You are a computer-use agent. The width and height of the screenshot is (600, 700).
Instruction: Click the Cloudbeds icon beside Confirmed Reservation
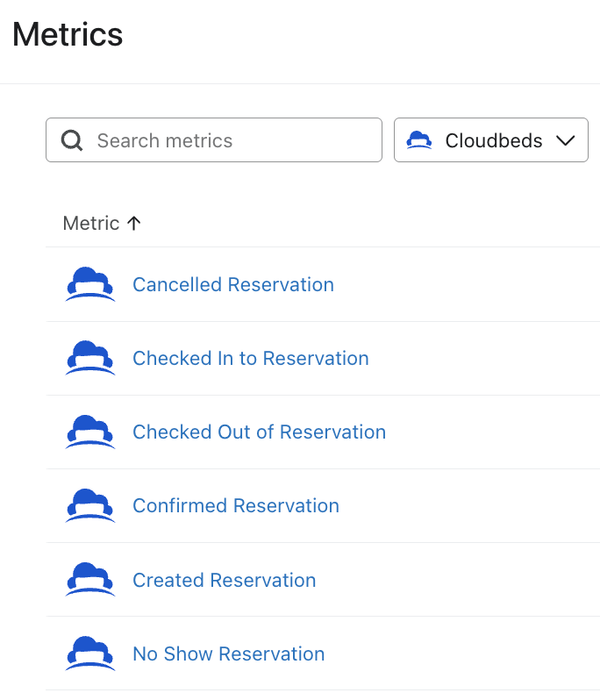pyautogui.click(x=90, y=505)
